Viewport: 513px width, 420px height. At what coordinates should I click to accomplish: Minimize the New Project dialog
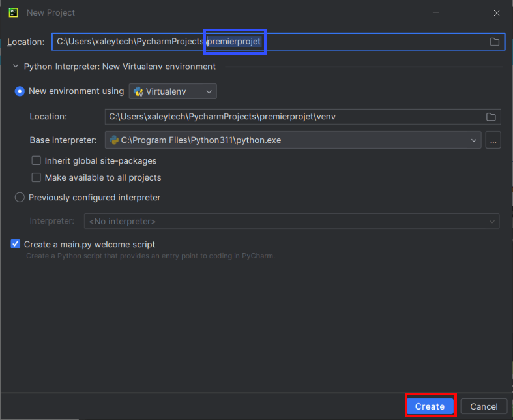click(x=436, y=13)
